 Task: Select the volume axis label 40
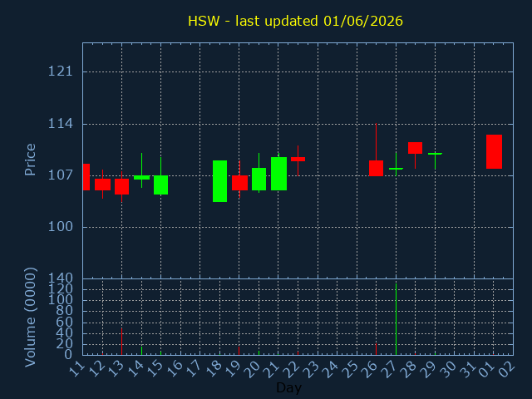[x=64, y=332]
